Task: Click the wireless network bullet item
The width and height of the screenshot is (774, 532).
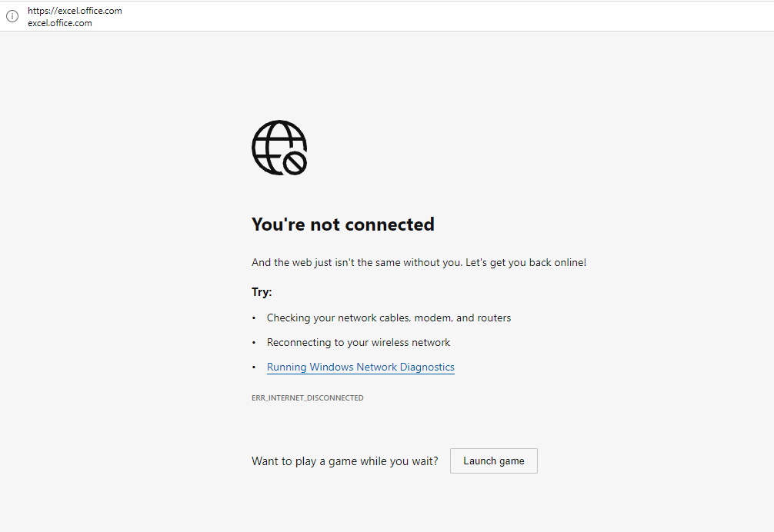Action: 359,342
